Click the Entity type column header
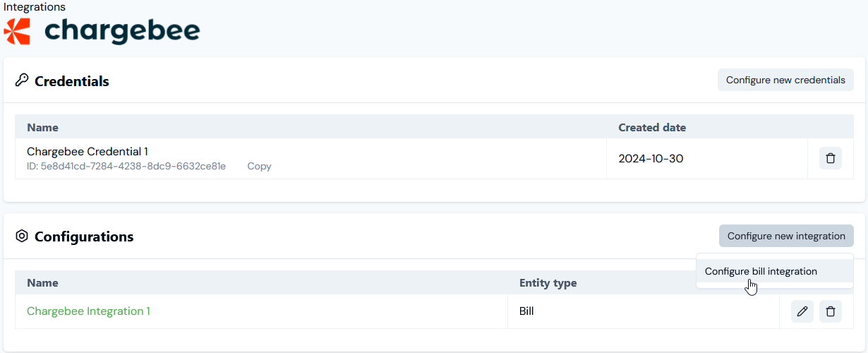Viewport: 868px width, 353px height. (548, 283)
